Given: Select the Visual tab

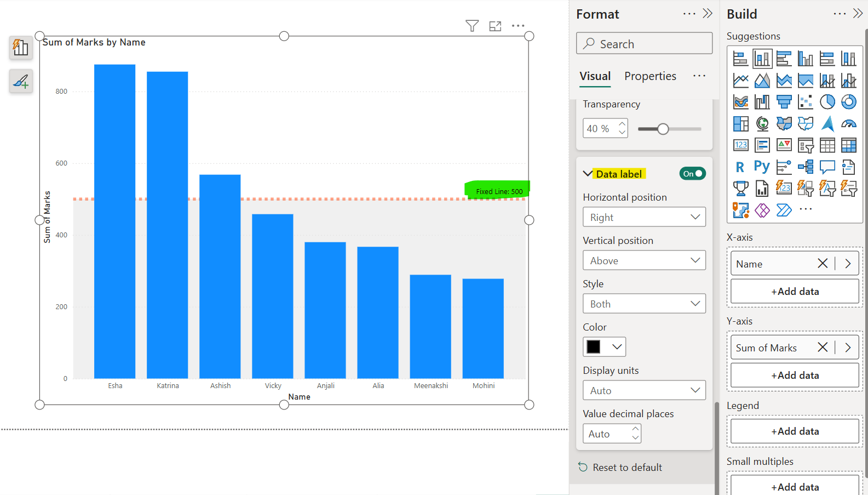Looking at the screenshot, I should (x=595, y=76).
